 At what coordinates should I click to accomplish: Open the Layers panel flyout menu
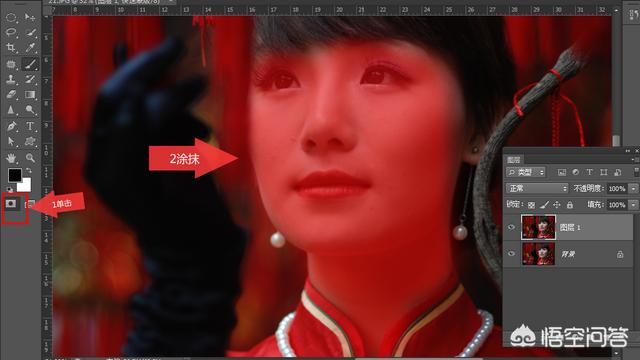(x=635, y=159)
